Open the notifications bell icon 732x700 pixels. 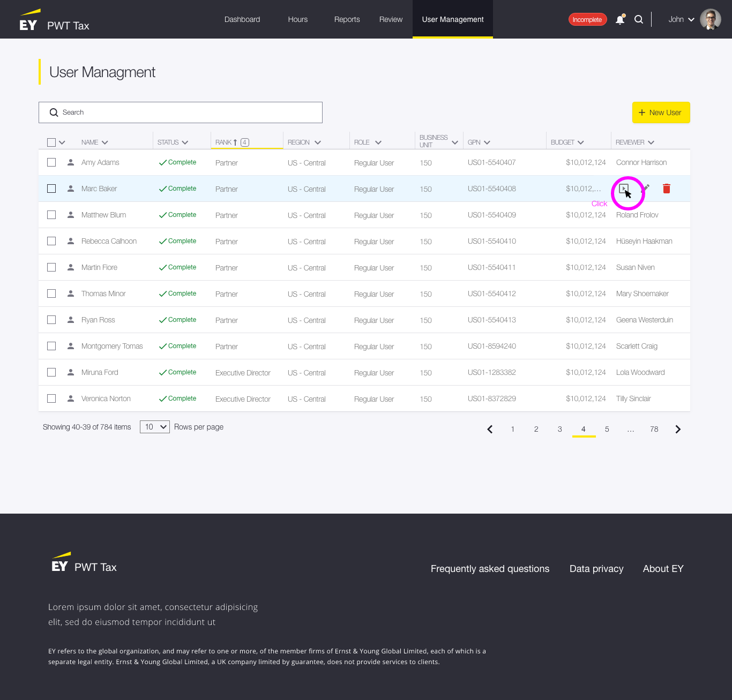[620, 19]
